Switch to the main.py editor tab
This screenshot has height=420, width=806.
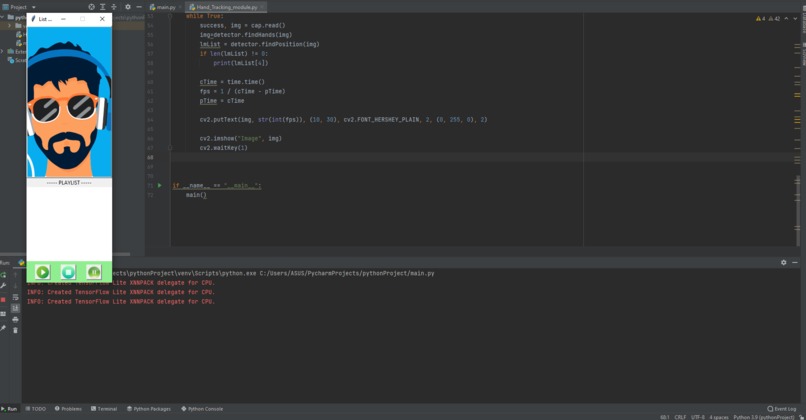(x=163, y=7)
